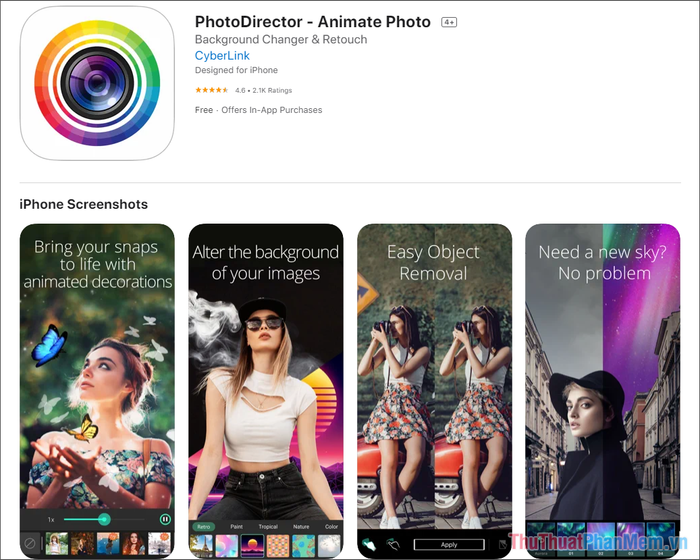Click the 1x speed label
This screenshot has height=560, width=700.
[51, 520]
